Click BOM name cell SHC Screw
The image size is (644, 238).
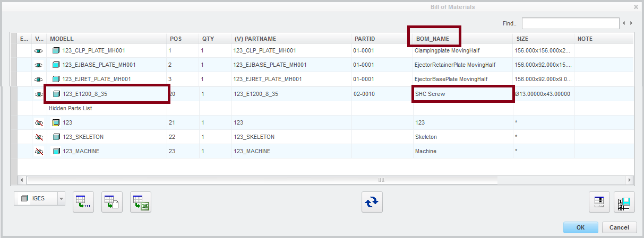pyautogui.click(x=463, y=94)
